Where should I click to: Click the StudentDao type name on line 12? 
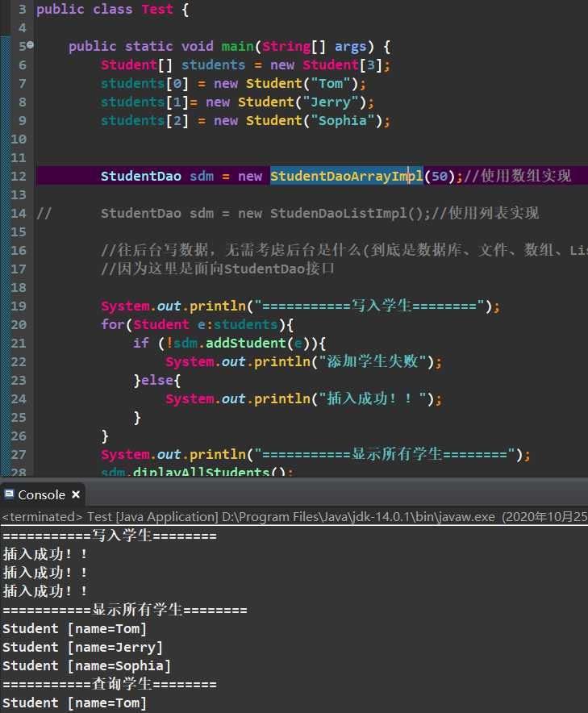click(x=141, y=177)
